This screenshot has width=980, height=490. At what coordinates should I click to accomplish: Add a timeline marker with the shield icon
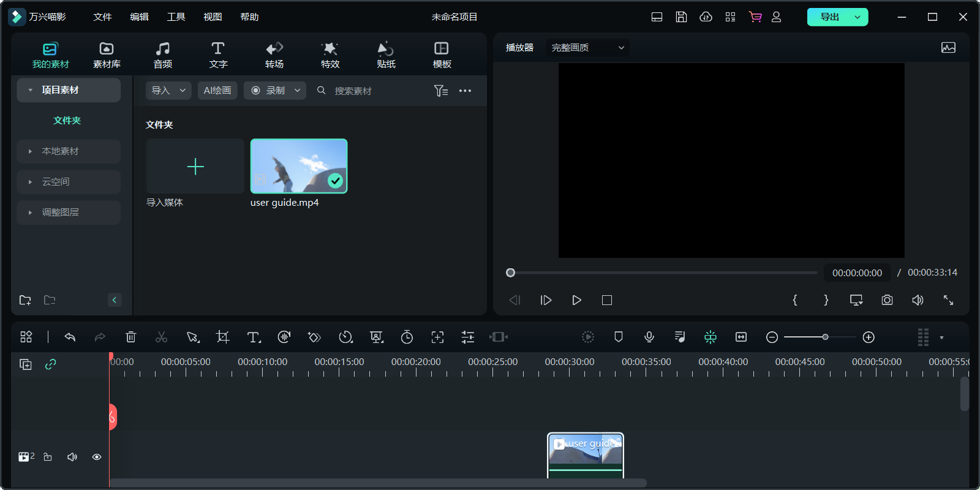pos(619,337)
